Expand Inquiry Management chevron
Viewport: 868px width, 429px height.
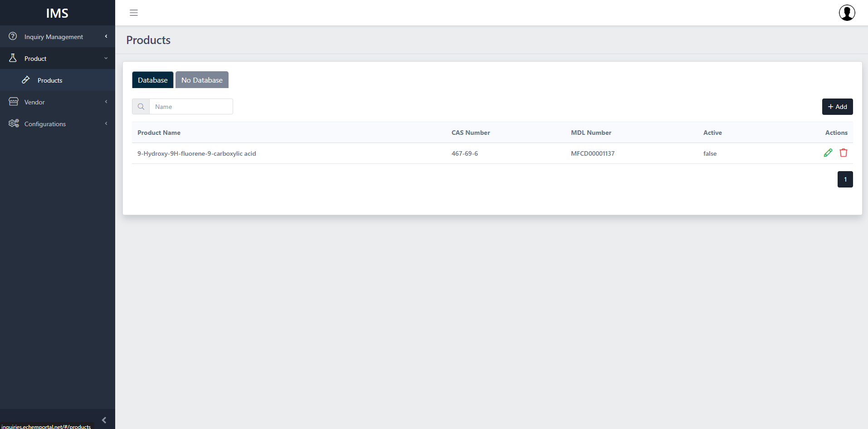point(106,36)
